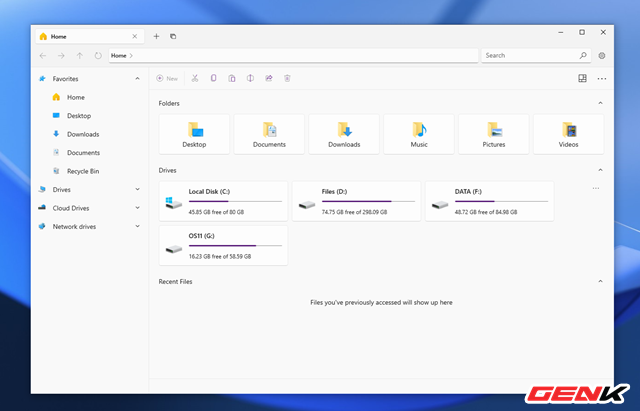Open the Documents folder card

pyautogui.click(x=269, y=134)
